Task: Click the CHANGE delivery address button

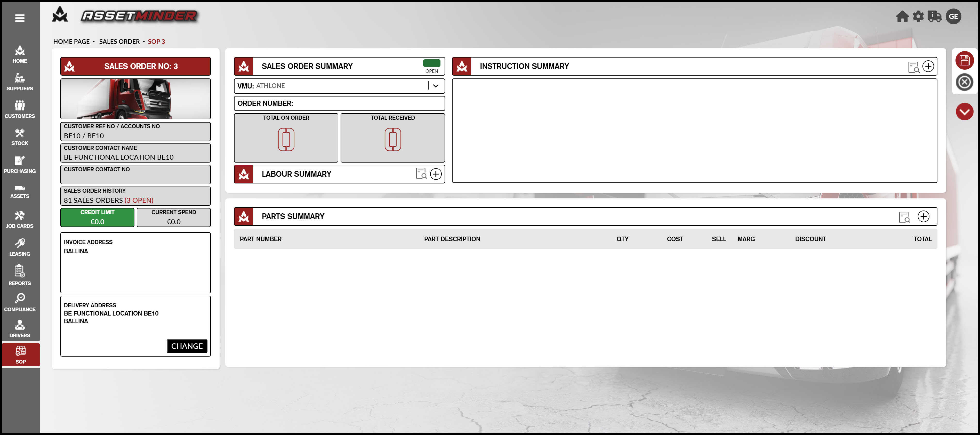Action: (187, 346)
